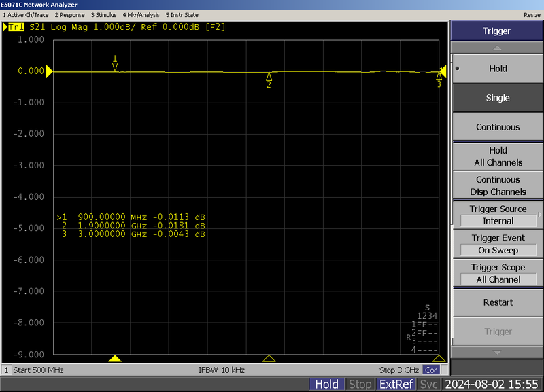This screenshot has width=544, height=392.
Task: Click the Cor correction status indicator
Action: pos(430,370)
